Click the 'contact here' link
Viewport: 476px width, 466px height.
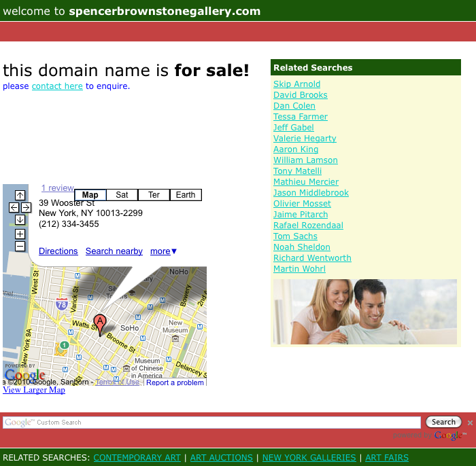coord(57,86)
